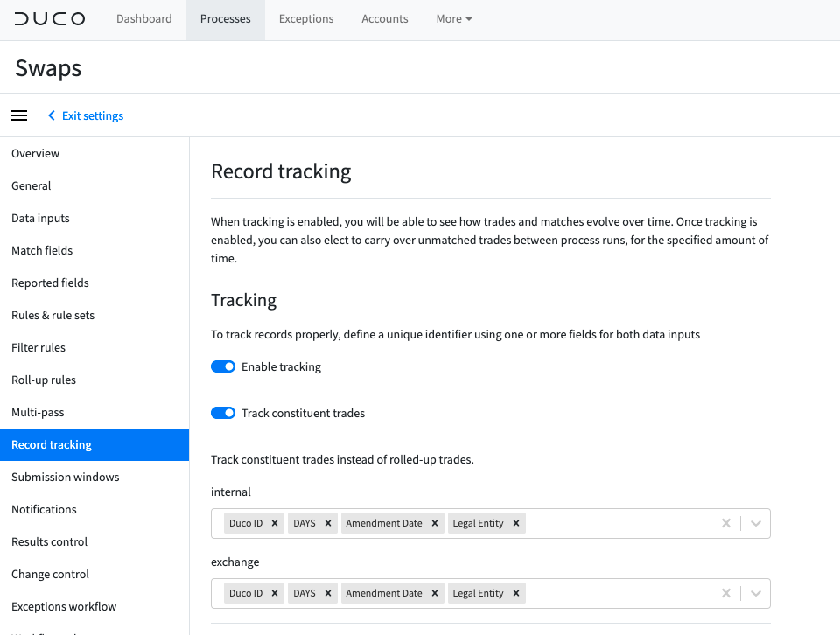Image resolution: width=840 pixels, height=635 pixels.
Task: Click the Enable tracking label
Action: (281, 366)
